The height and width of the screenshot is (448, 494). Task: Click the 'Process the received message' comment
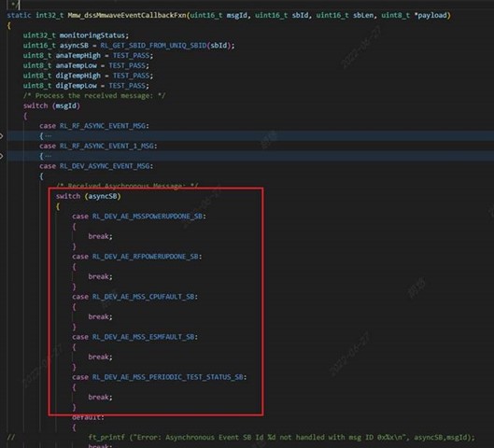click(x=94, y=96)
